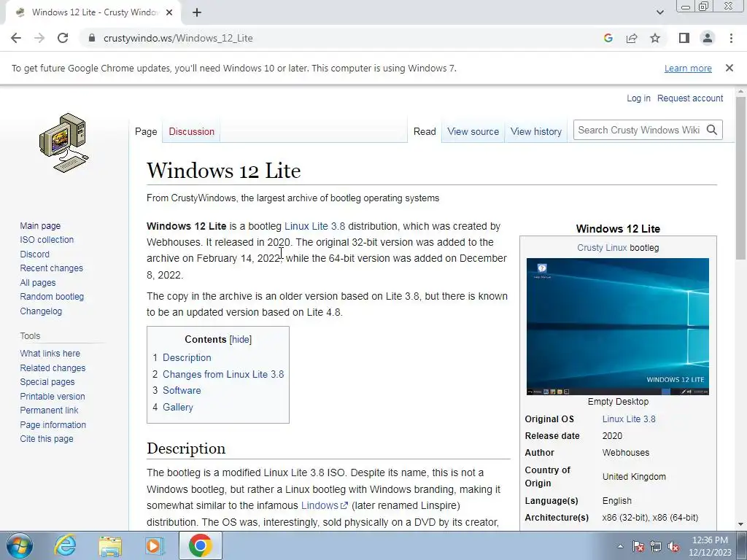This screenshot has width=747, height=560.
Task: Hide the Contents box
Action: click(x=241, y=340)
